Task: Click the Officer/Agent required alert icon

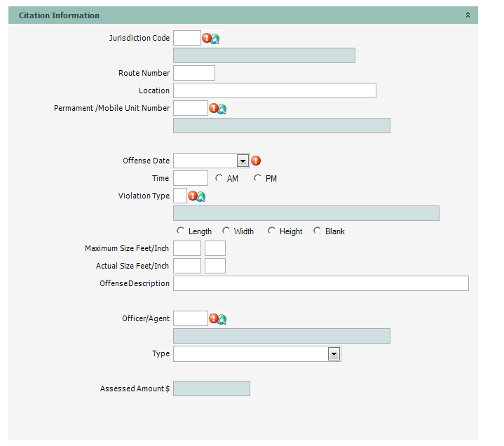Action: point(214,318)
